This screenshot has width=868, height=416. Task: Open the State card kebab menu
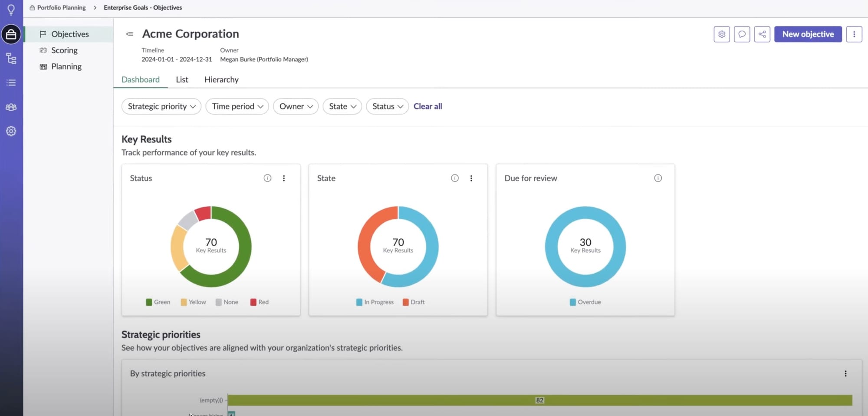pyautogui.click(x=471, y=178)
